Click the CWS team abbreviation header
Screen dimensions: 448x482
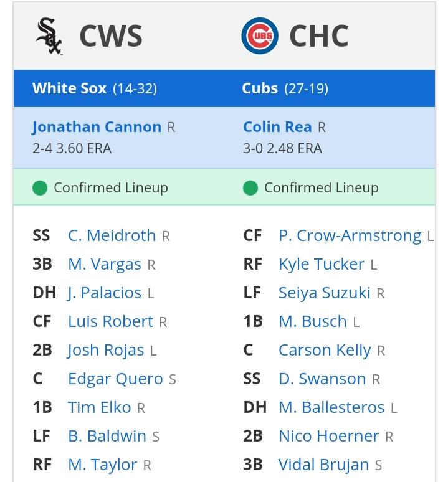pos(111,36)
